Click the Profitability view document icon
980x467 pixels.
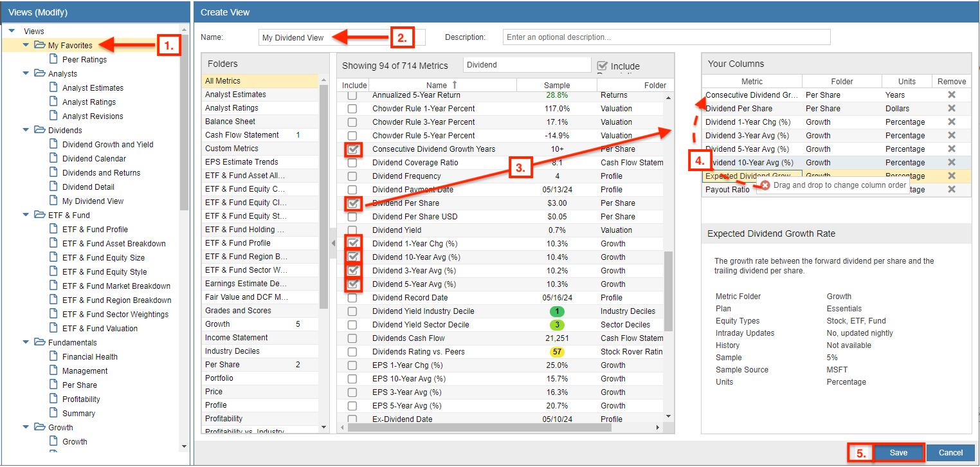click(54, 399)
